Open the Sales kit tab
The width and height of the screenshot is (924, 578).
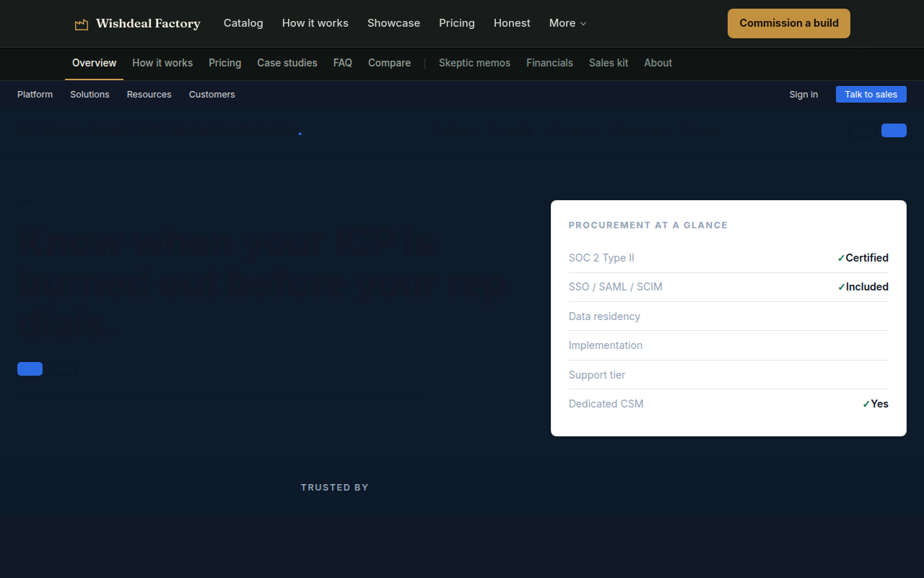pyautogui.click(x=609, y=63)
